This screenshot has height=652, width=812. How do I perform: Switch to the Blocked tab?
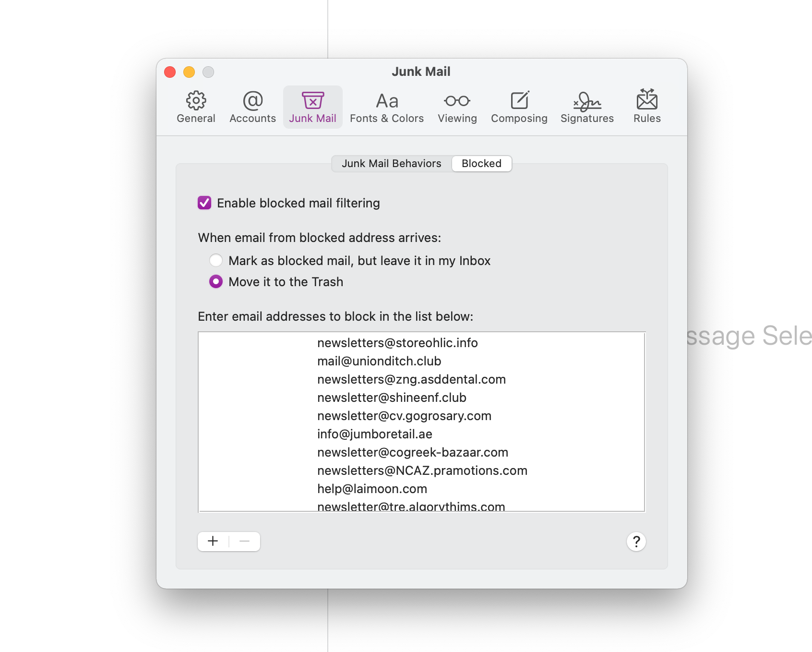481,163
